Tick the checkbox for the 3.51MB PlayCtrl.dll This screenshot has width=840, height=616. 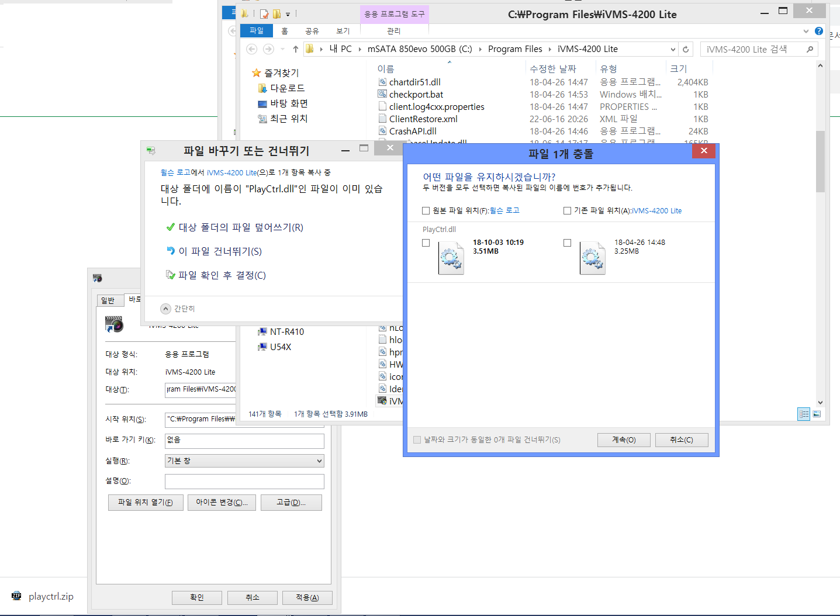pyautogui.click(x=426, y=243)
